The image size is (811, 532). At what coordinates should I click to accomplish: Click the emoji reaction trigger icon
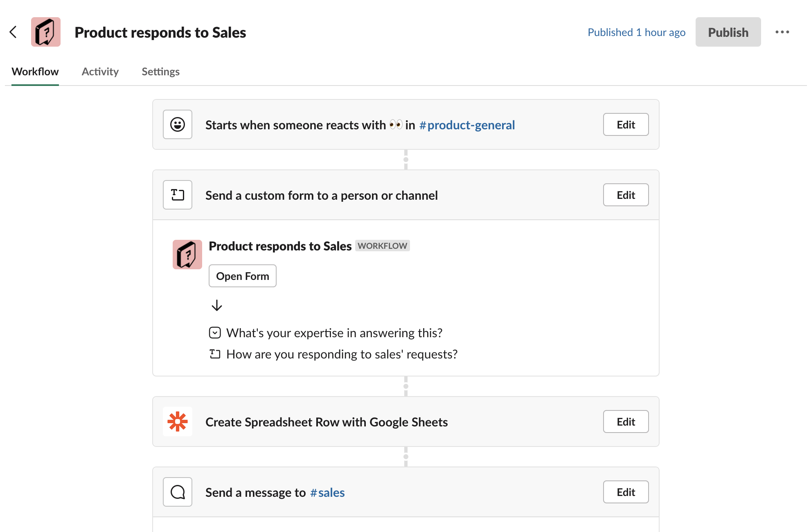(x=178, y=124)
